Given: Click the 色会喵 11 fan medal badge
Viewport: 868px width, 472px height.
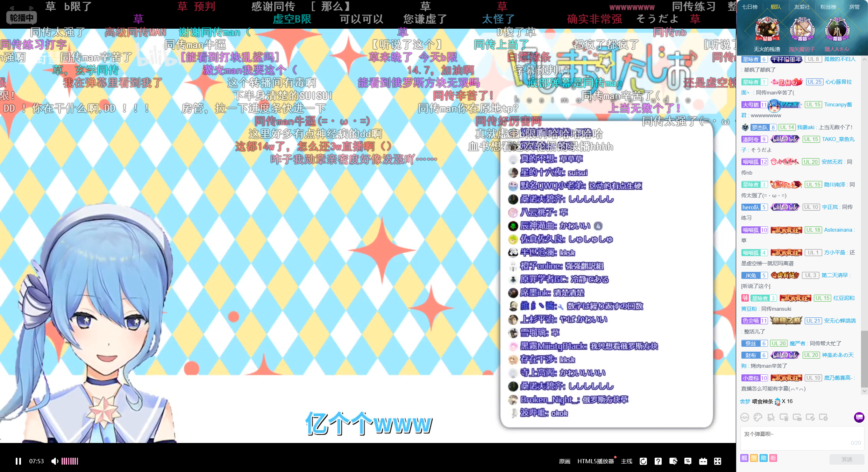Looking at the screenshot, I should point(754,320).
